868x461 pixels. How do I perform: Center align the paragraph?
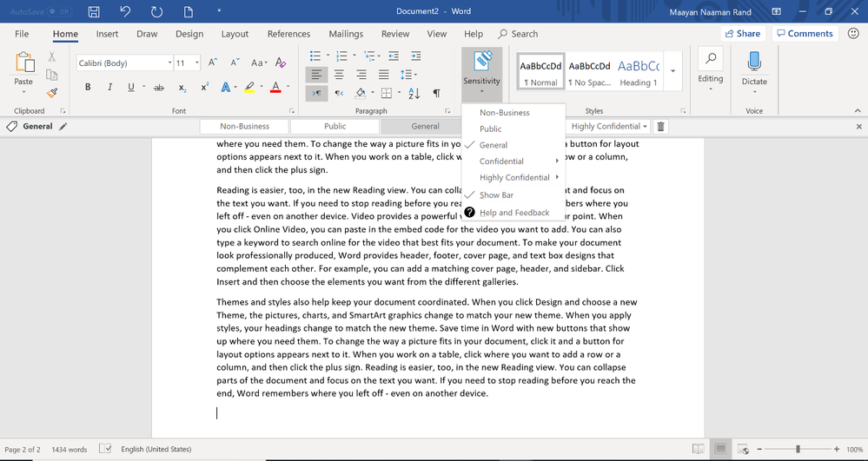pos(340,74)
